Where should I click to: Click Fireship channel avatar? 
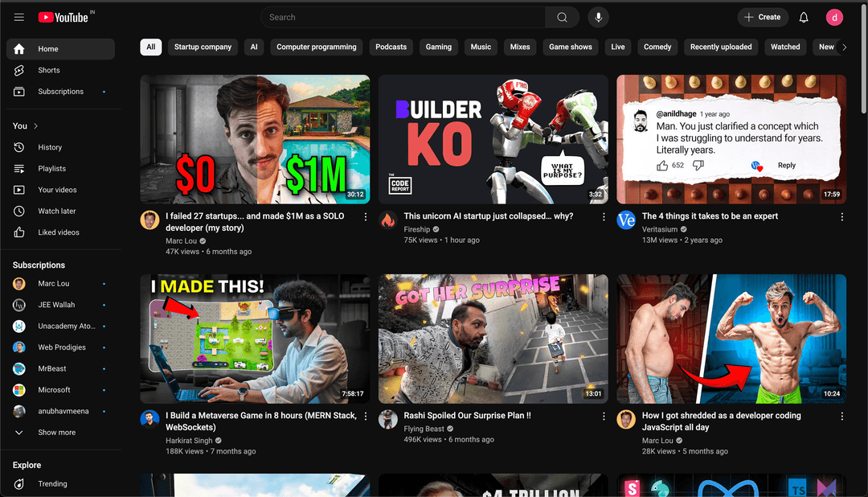[x=388, y=220]
